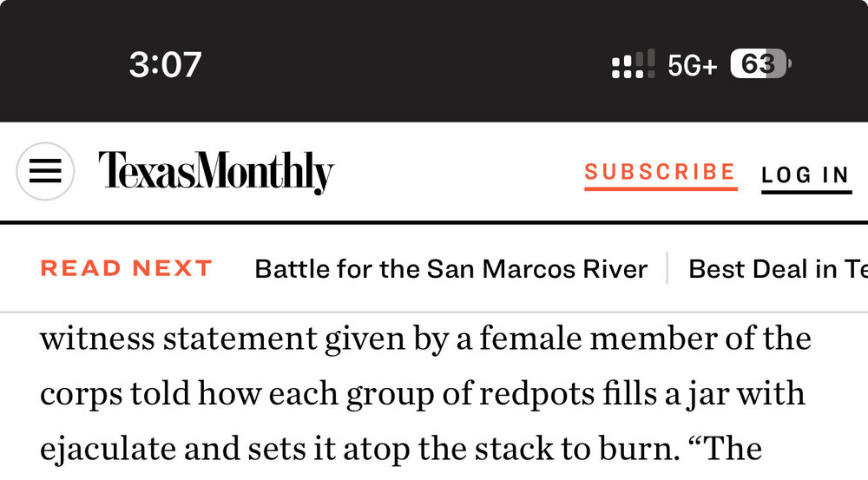
Task: Click the divider between Read Next articles
Action: click(667, 268)
